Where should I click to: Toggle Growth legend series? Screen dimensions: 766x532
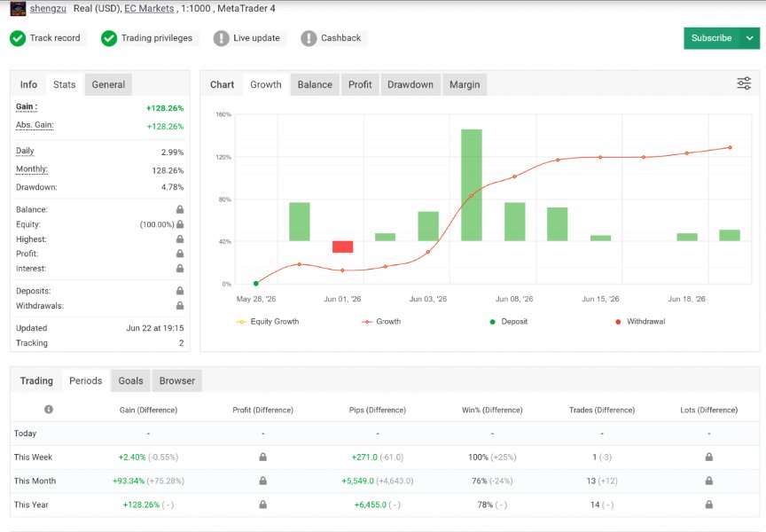pyautogui.click(x=381, y=322)
